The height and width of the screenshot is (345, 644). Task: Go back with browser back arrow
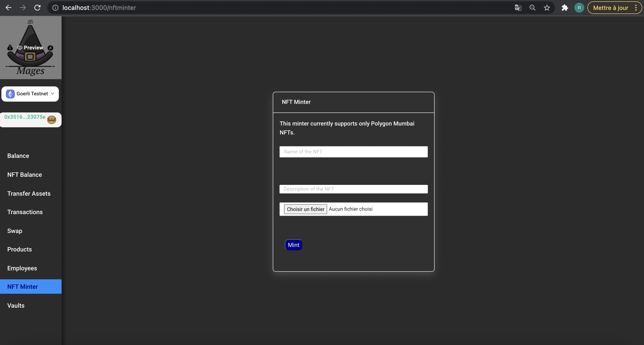tap(9, 8)
